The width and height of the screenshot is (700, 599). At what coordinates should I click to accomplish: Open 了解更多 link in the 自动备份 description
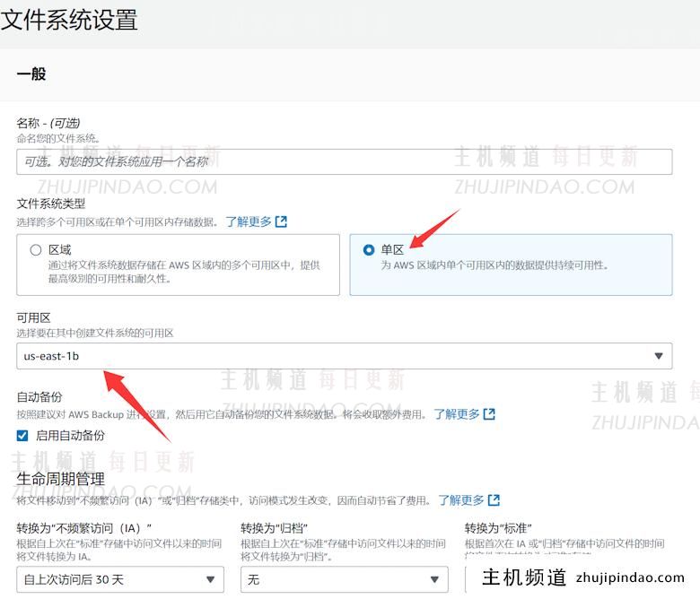(457, 414)
